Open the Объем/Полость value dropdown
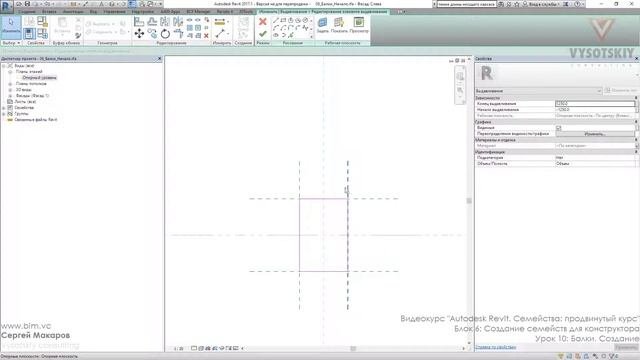The image size is (640, 360). (x=595, y=164)
